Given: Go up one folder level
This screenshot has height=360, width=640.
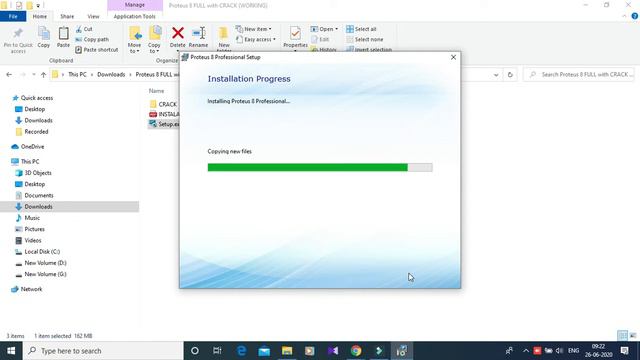Looking at the screenshot, I should pos(43,75).
